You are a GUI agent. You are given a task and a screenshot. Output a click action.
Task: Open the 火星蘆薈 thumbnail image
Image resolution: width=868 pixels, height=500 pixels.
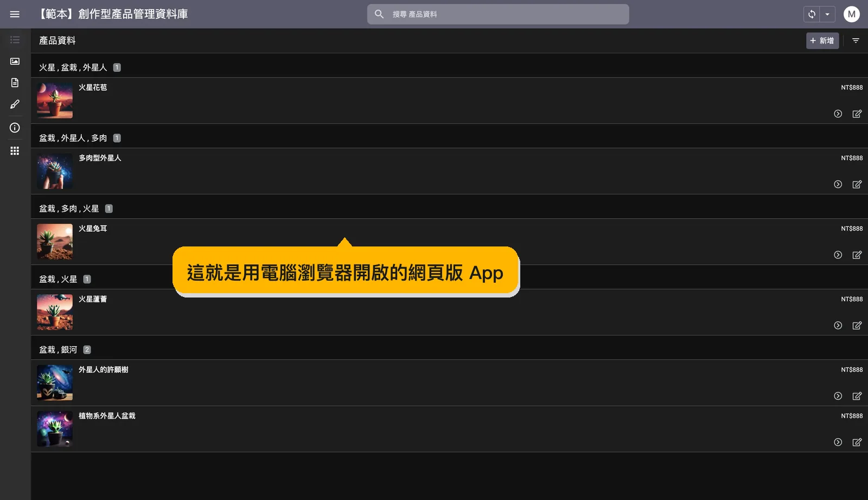coord(55,312)
